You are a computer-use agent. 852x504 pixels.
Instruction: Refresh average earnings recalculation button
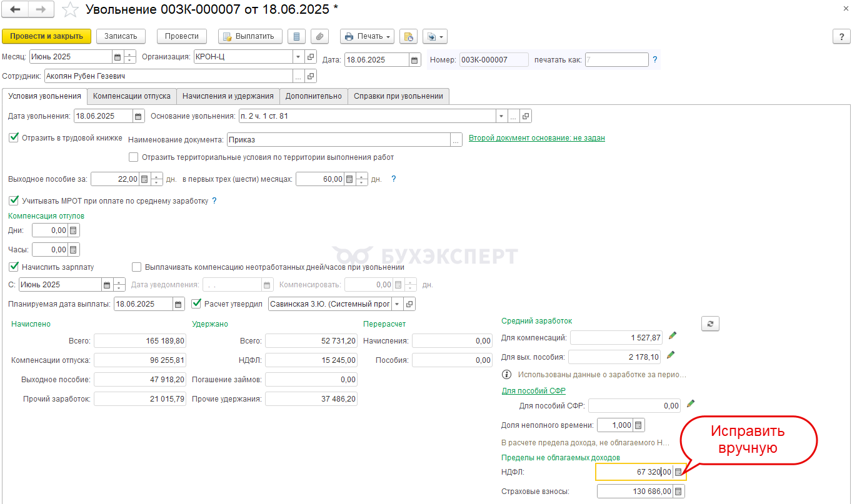pyautogui.click(x=711, y=324)
